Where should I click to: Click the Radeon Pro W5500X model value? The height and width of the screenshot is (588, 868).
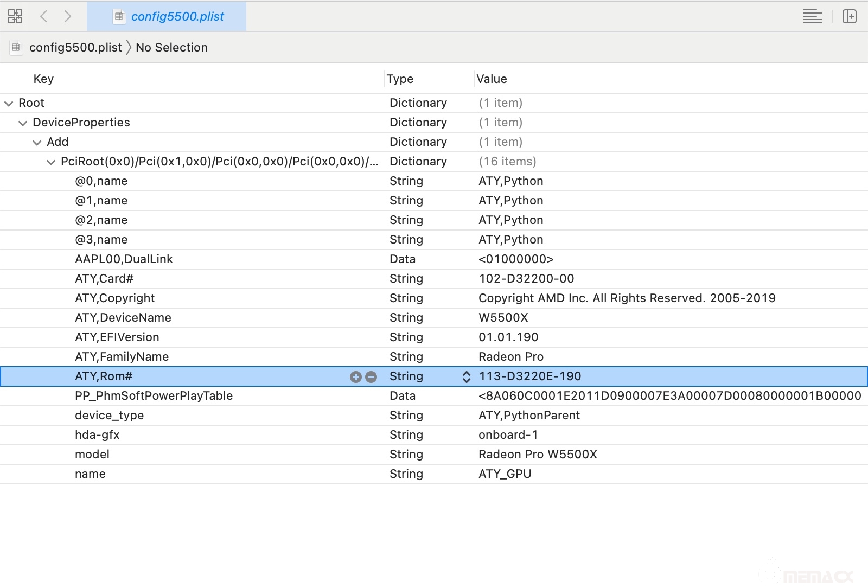tap(537, 455)
